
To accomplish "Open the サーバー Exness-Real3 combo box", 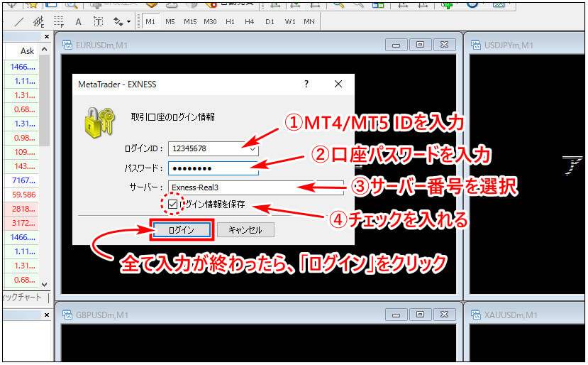I will [256, 187].
